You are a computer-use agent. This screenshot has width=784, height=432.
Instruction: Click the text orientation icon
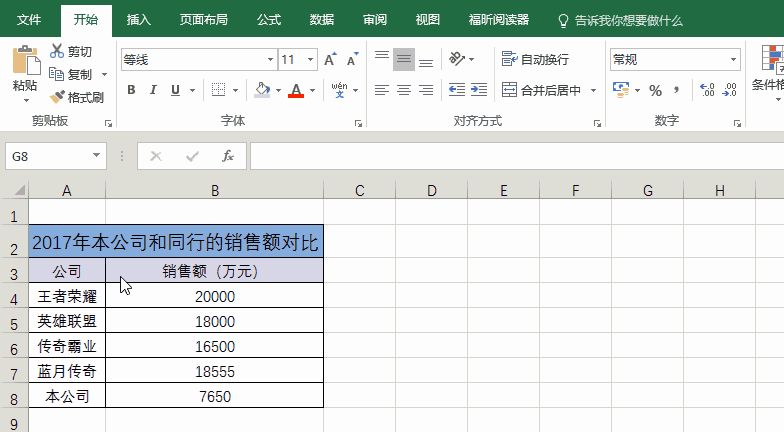[456, 59]
